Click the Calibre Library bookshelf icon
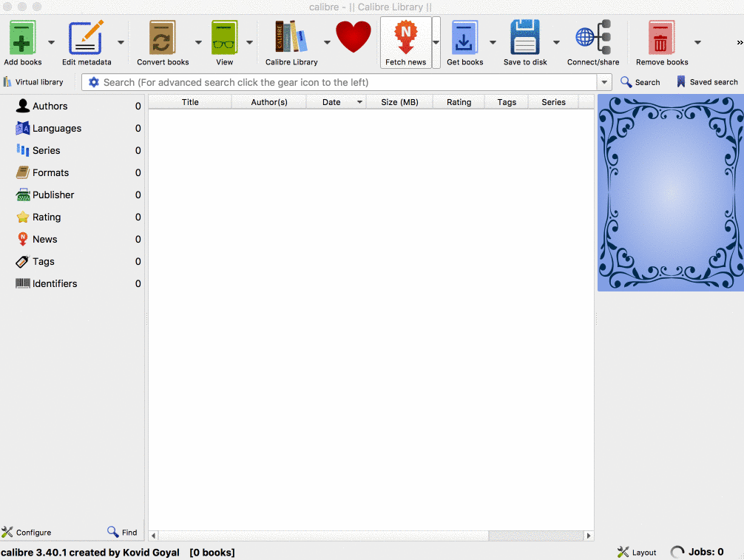 [291, 36]
